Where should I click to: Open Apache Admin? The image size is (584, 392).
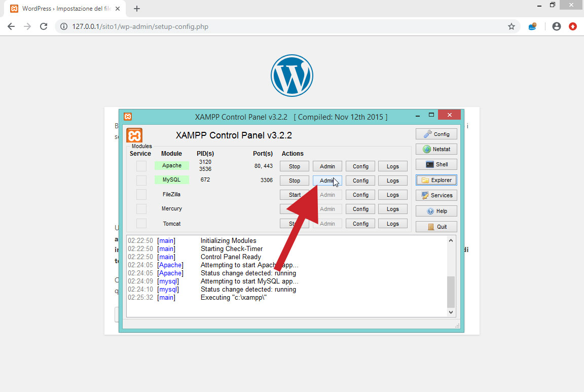pyautogui.click(x=327, y=166)
